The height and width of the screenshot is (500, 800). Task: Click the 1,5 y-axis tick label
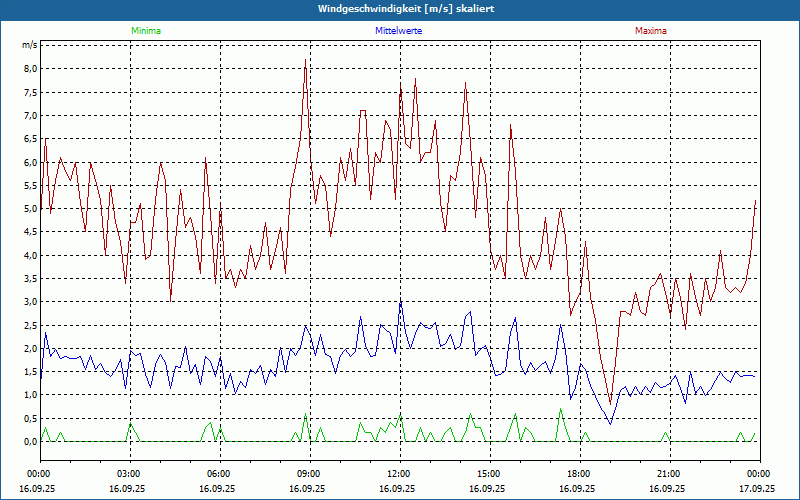coord(31,372)
